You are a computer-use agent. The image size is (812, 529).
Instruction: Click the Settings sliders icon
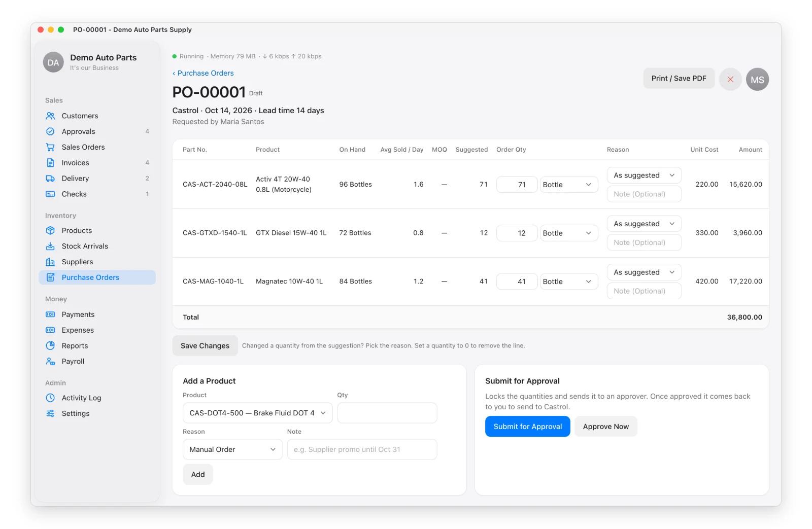tap(50, 414)
